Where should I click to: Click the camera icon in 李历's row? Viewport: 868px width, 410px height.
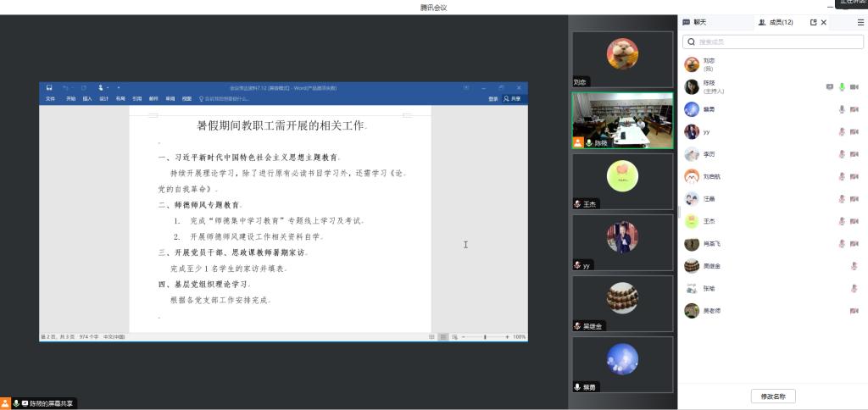pos(854,154)
